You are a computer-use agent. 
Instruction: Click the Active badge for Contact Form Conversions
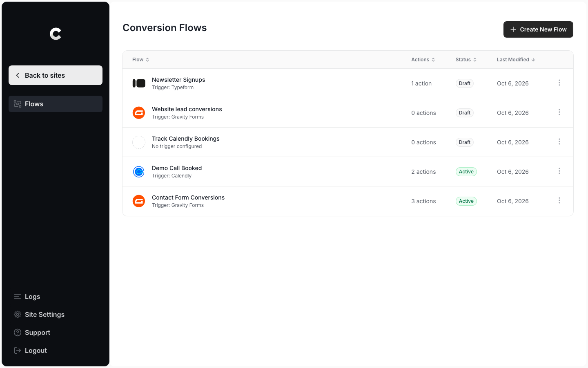click(466, 201)
